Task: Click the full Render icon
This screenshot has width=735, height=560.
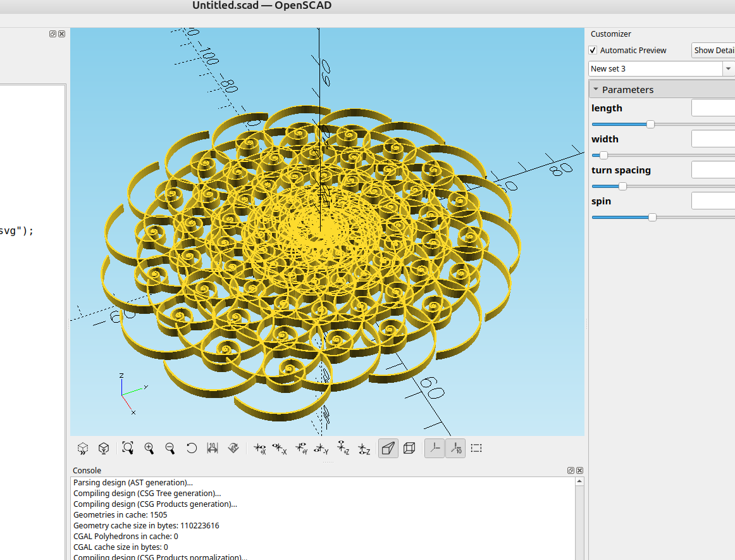Action: [104, 449]
